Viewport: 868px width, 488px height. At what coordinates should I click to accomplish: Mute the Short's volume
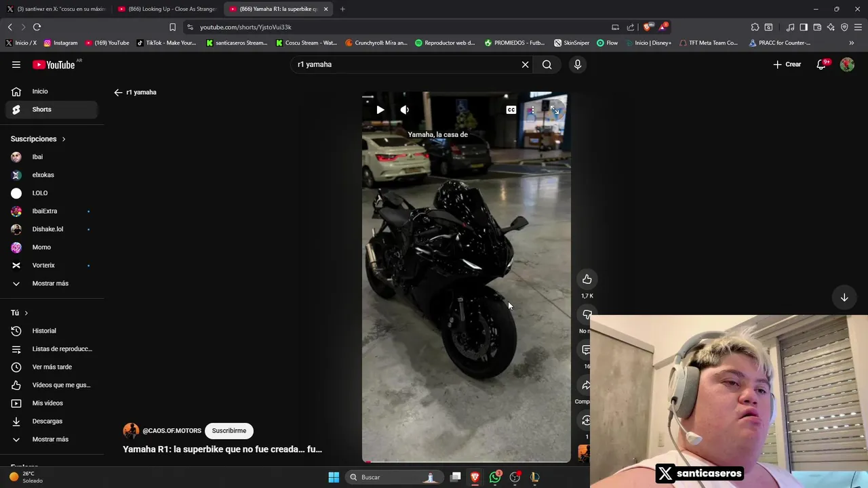click(x=405, y=110)
